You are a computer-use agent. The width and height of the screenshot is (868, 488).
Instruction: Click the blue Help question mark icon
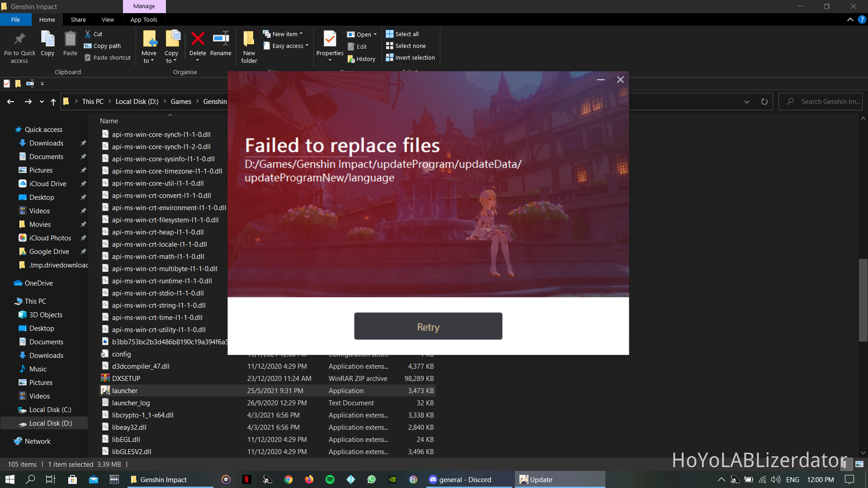click(x=862, y=19)
